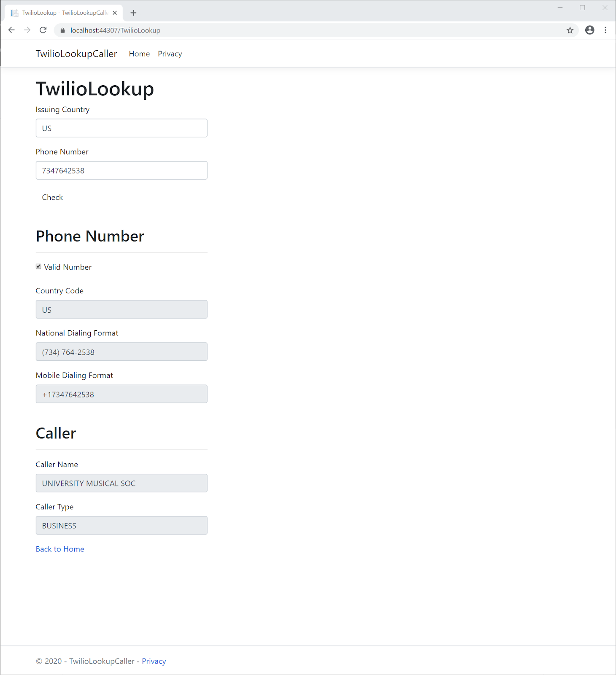Open the browser profile avatar icon
The image size is (616, 675).
tap(590, 30)
